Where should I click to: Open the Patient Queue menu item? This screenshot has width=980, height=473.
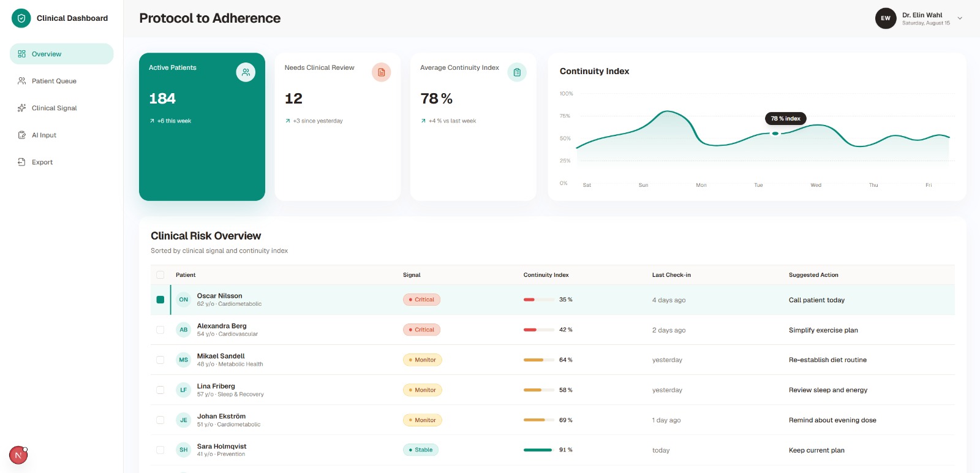point(62,81)
